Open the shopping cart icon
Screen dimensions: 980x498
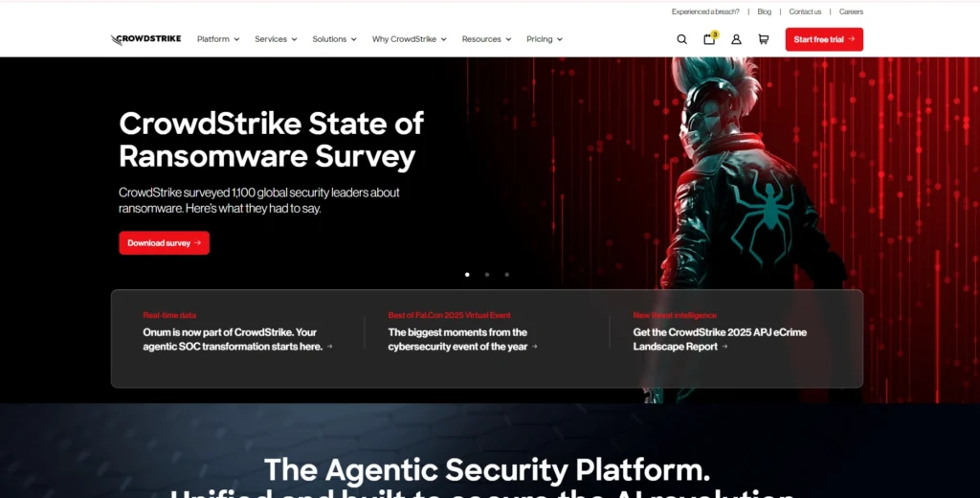coord(763,39)
